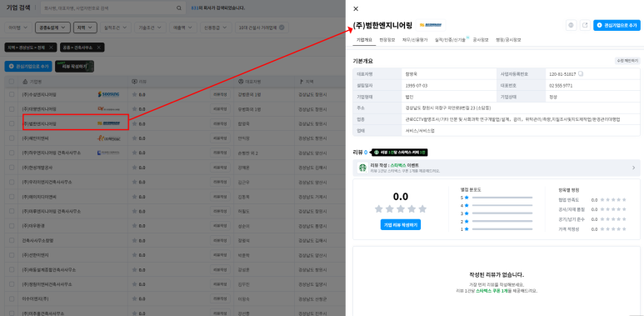Viewport: 644px width, 316px height.
Task: Open the 매출액 filter dropdown
Action: coord(182,28)
